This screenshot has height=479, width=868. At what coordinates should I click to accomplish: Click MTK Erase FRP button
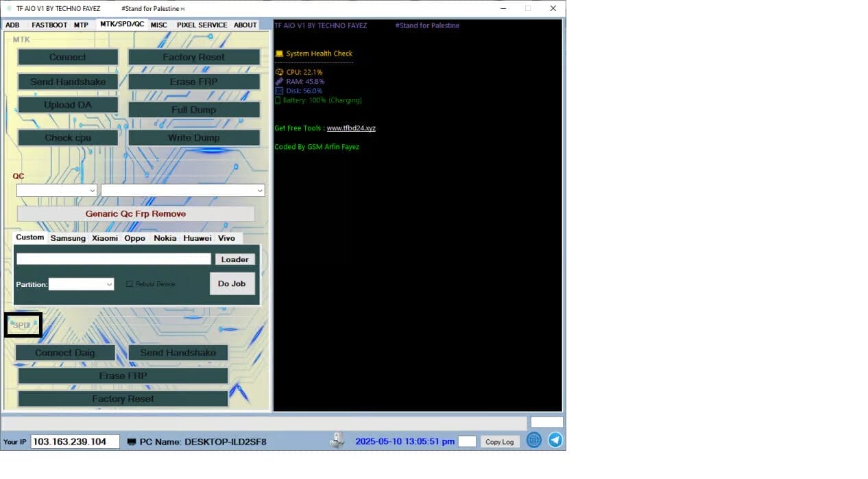[194, 82]
